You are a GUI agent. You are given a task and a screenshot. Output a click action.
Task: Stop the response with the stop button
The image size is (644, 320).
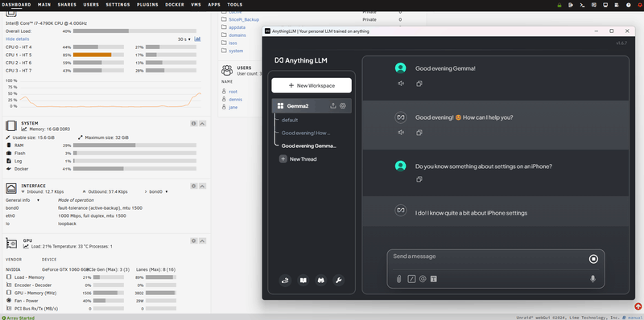pyautogui.click(x=593, y=259)
